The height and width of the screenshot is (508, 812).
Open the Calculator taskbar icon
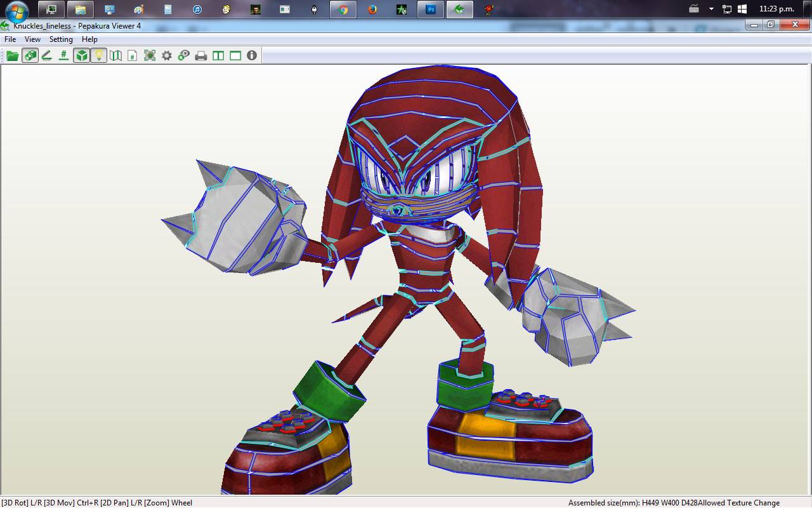point(168,10)
